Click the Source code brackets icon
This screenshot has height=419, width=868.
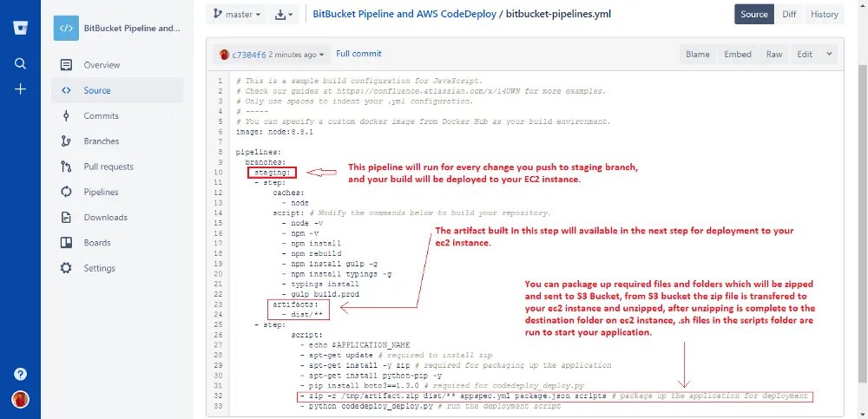click(x=66, y=90)
